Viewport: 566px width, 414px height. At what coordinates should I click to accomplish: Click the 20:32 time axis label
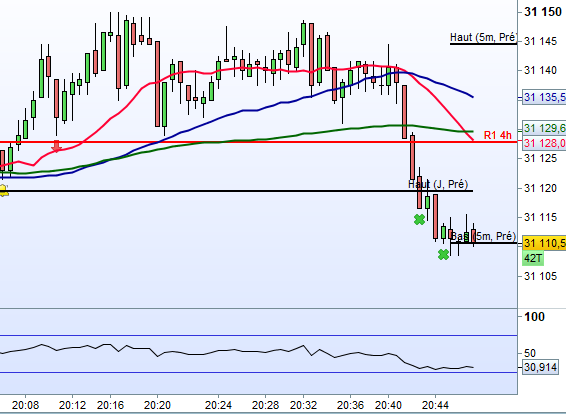pos(303,405)
